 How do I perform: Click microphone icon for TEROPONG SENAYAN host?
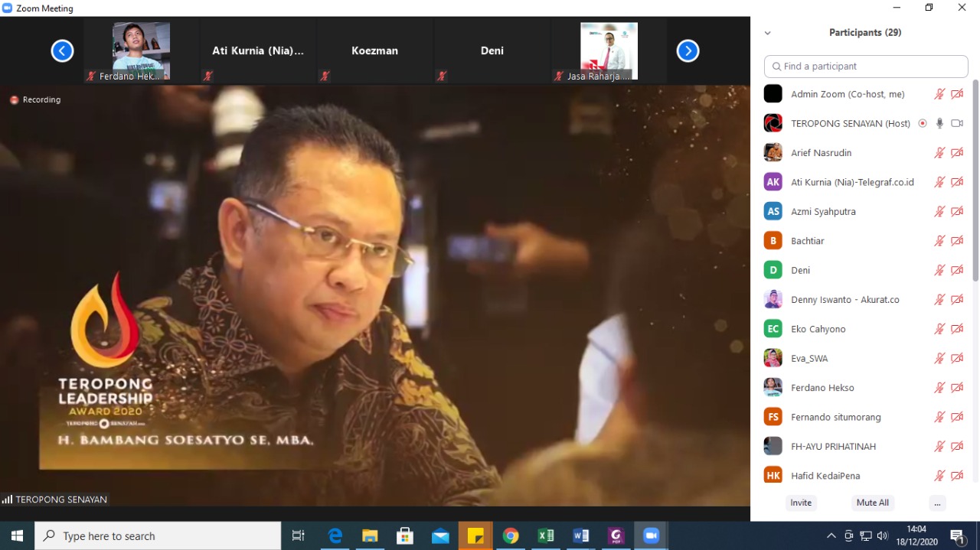coord(939,123)
